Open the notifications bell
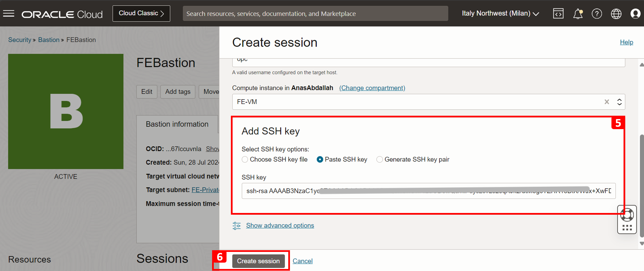644x271 pixels. 578,14
